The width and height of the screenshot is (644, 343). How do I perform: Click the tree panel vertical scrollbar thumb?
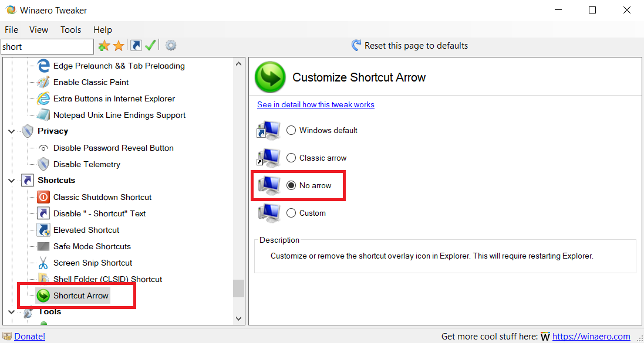(238, 288)
